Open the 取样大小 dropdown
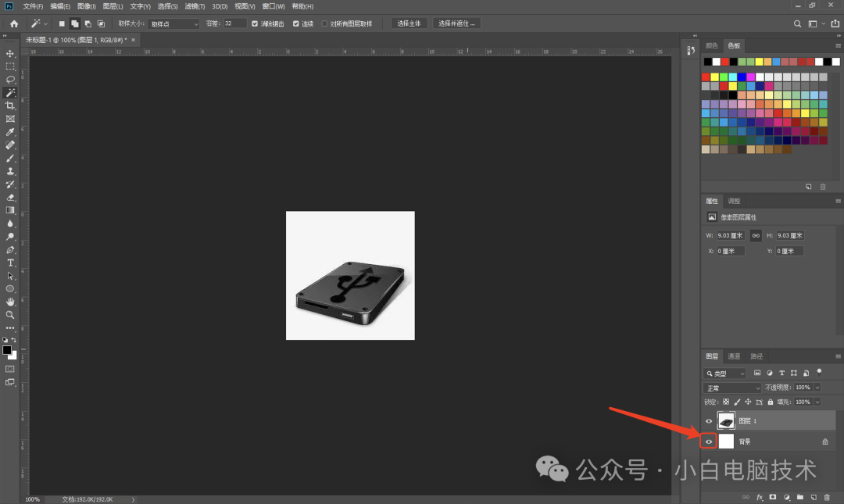844x504 pixels. [173, 23]
